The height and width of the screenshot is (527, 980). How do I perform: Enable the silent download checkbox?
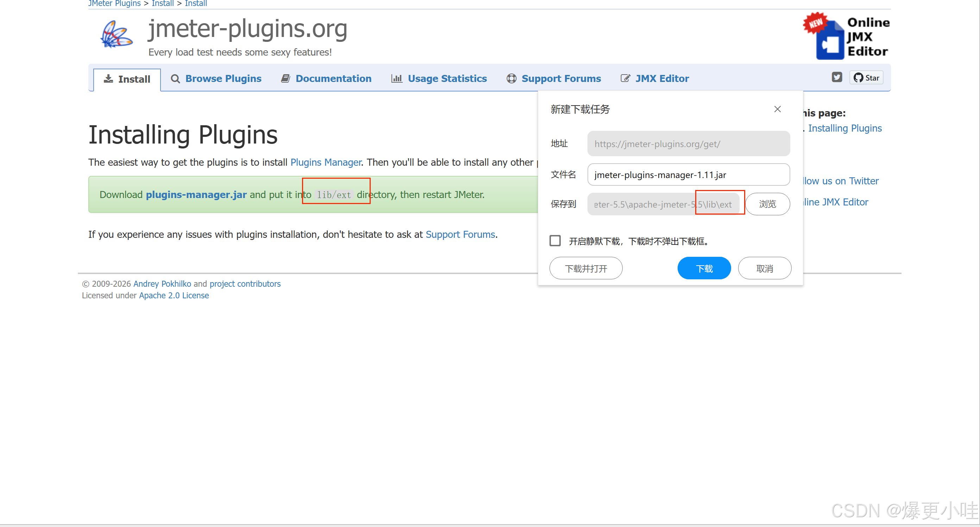tap(555, 241)
